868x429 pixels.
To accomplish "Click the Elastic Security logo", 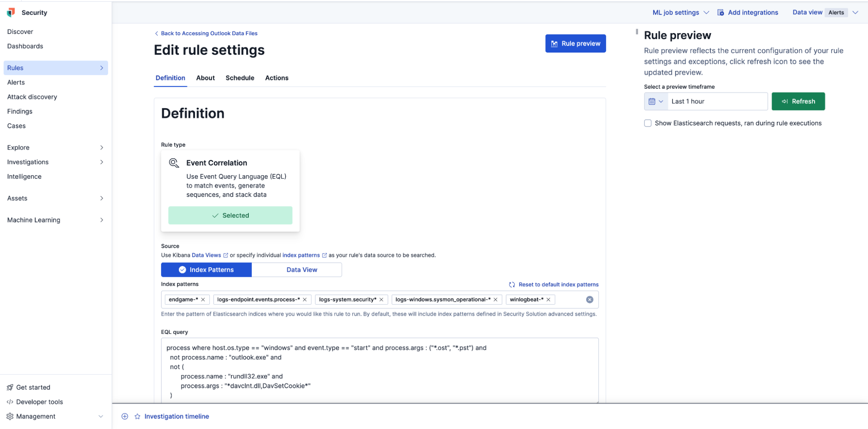I will (10, 12).
